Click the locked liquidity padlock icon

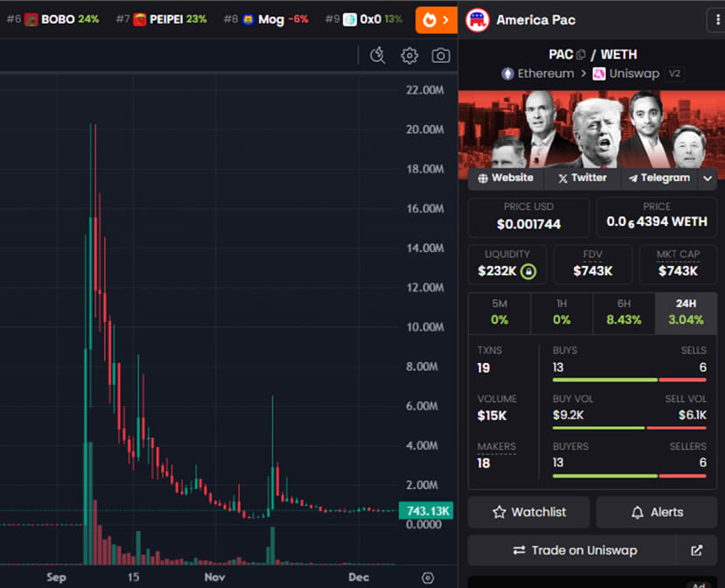coord(528,271)
